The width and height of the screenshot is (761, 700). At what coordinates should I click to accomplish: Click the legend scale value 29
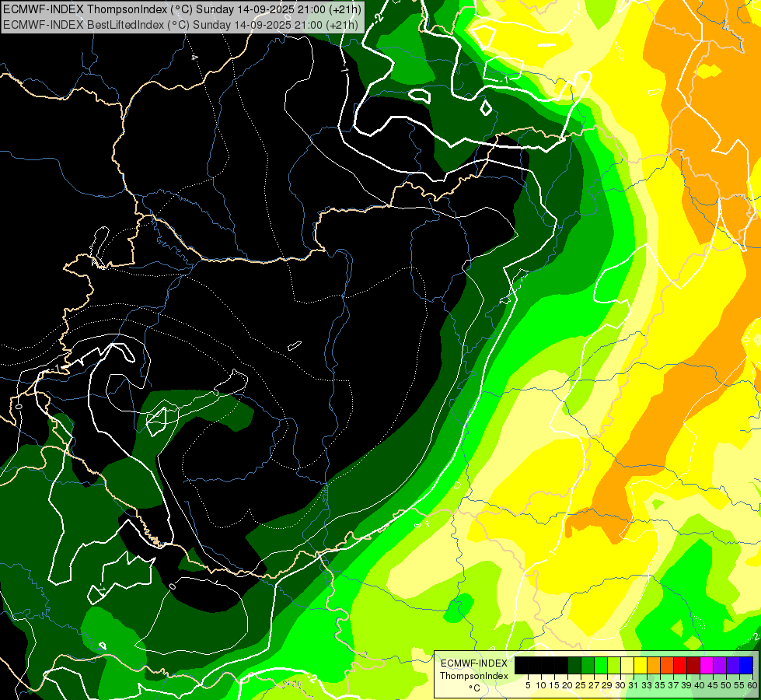(x=606, y=685)
